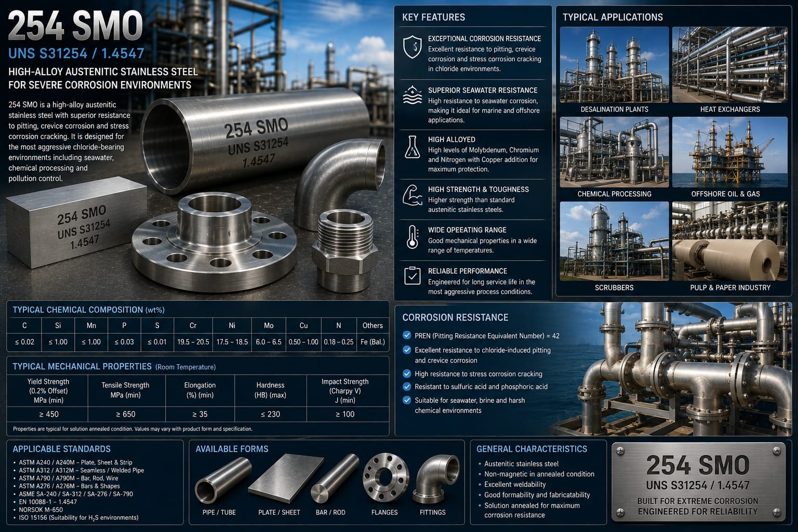Image resolution: width=798 pixels, height=532 pixels.
Task: Click the shield icon for Exceptional Corrosion Resistance
Action: click(x=412, y=47)
